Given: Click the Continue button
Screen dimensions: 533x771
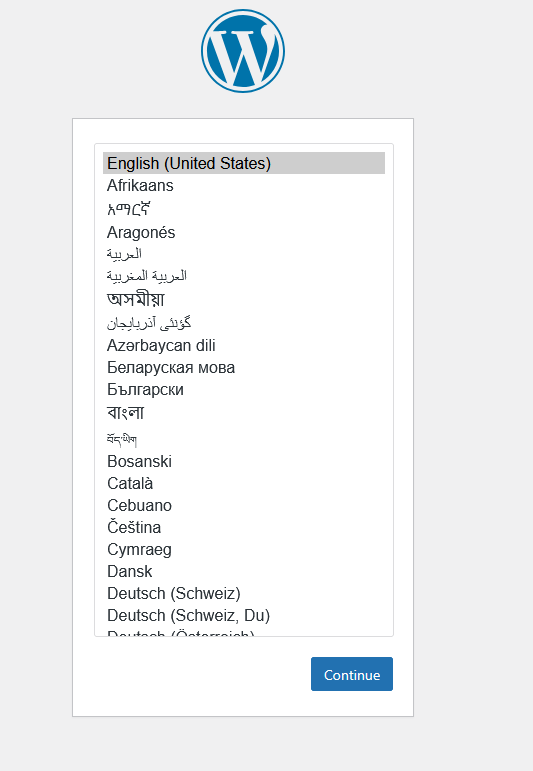Looking at the screenshot, I should coord(352,674).
